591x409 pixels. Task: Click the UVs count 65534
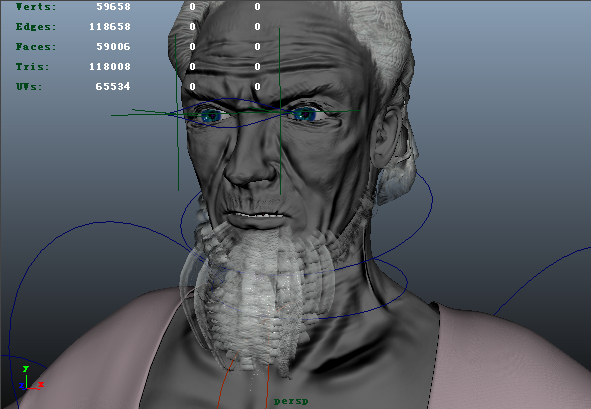pyautogui.click(x=113, y=87)
